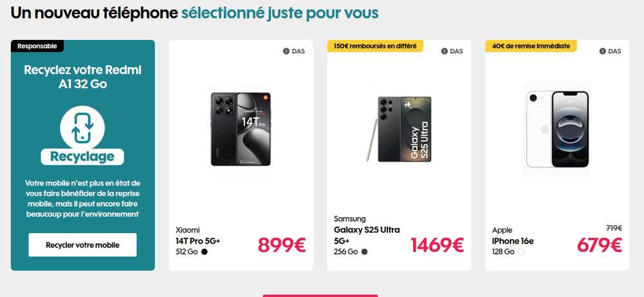Click the 150€ remboursés en différé badge
This screenshot has height=297, width=644.
[375, 46]
